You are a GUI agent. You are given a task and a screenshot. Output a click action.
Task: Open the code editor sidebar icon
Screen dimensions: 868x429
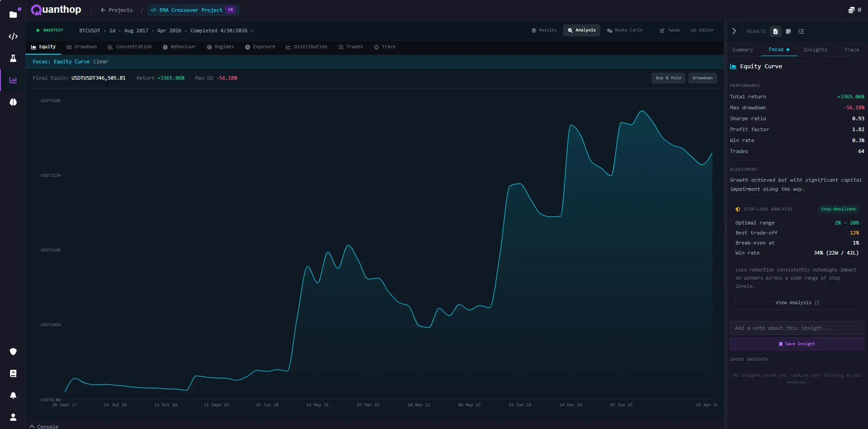click(13, 36)
